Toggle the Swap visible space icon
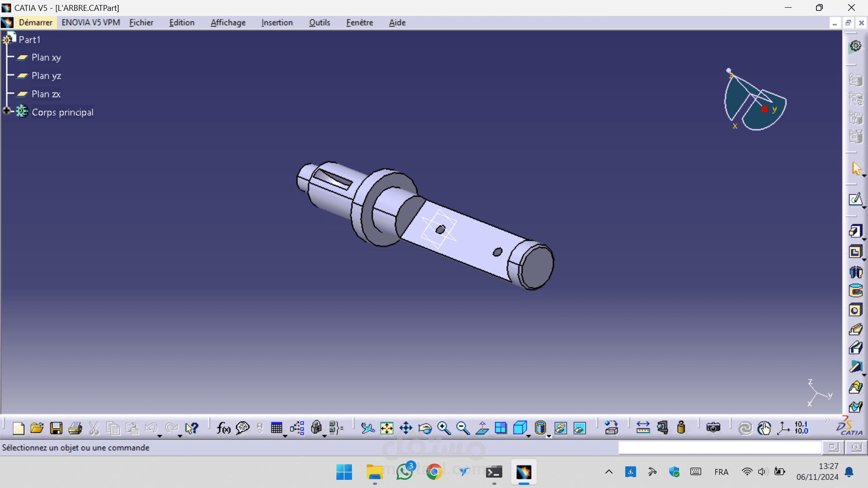868x488 pixels. (x=580, y=428)
